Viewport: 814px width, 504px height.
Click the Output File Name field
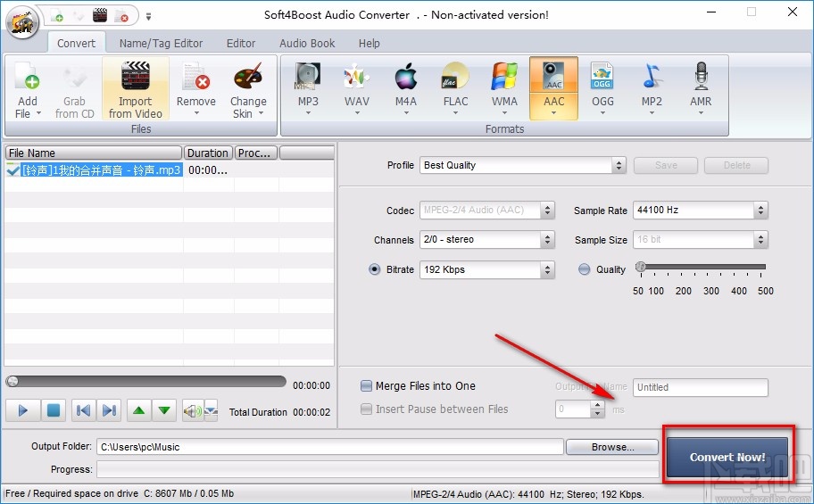[701, 387]
